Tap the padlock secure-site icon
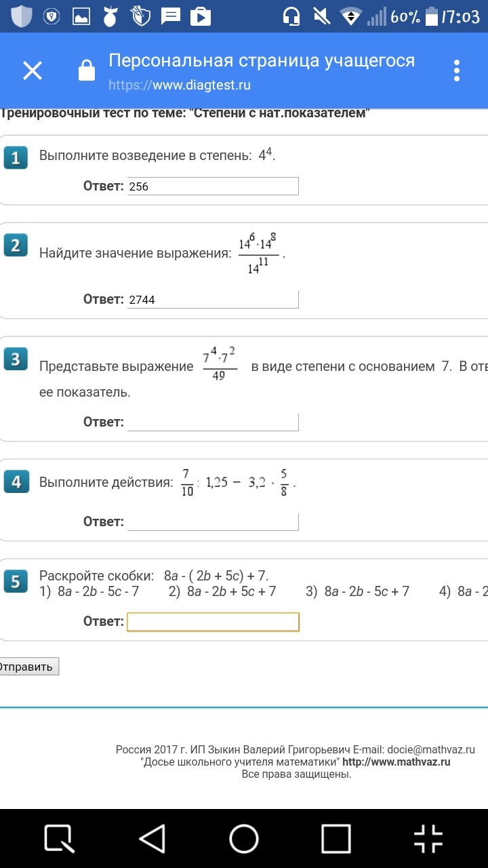 coord(87,71)
